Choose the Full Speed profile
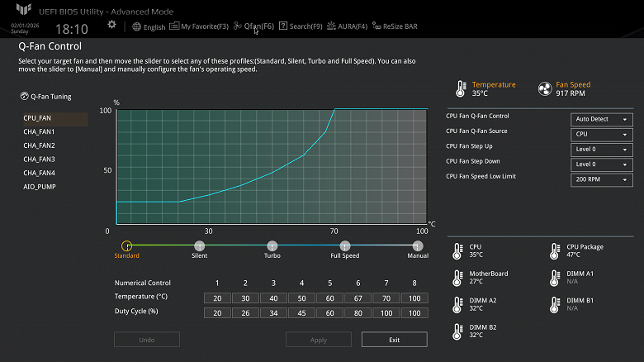This screenshot has height=362, width=644. coord(344,245)
